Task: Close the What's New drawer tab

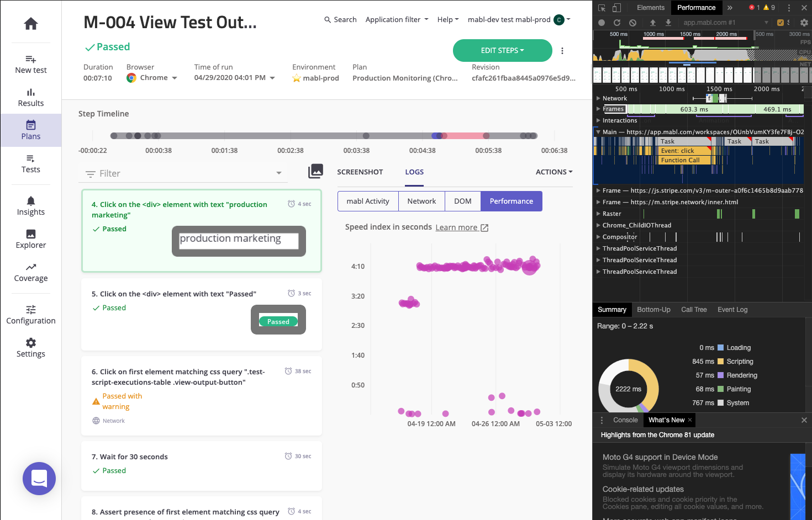Action: coord(690,420)
